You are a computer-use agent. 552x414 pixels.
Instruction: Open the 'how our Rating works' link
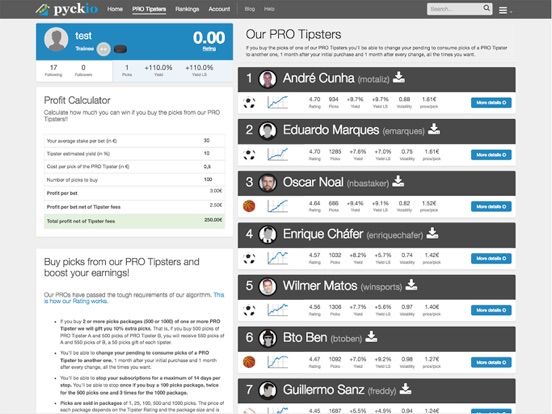[134, 298]
